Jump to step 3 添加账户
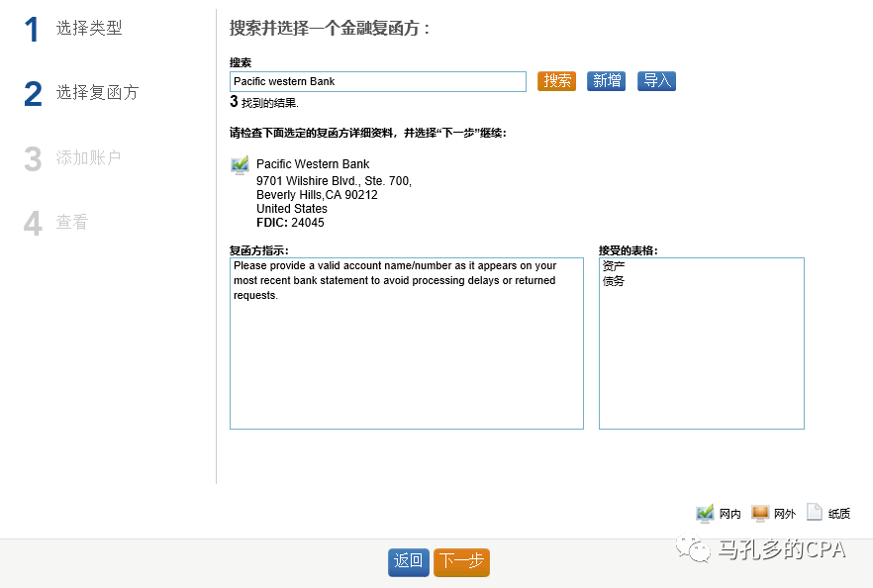The width and height of the screenshot is (873, 588). [x=88, y=158]
